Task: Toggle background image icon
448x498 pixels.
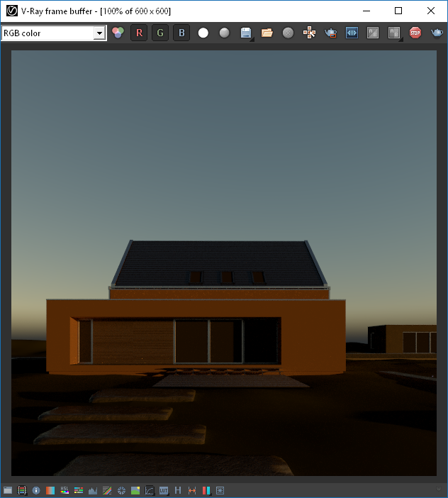Action: (135, 490)
